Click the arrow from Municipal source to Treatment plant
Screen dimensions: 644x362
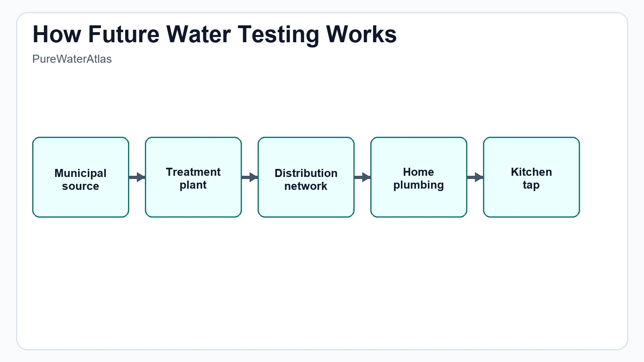tap(137, 177)
